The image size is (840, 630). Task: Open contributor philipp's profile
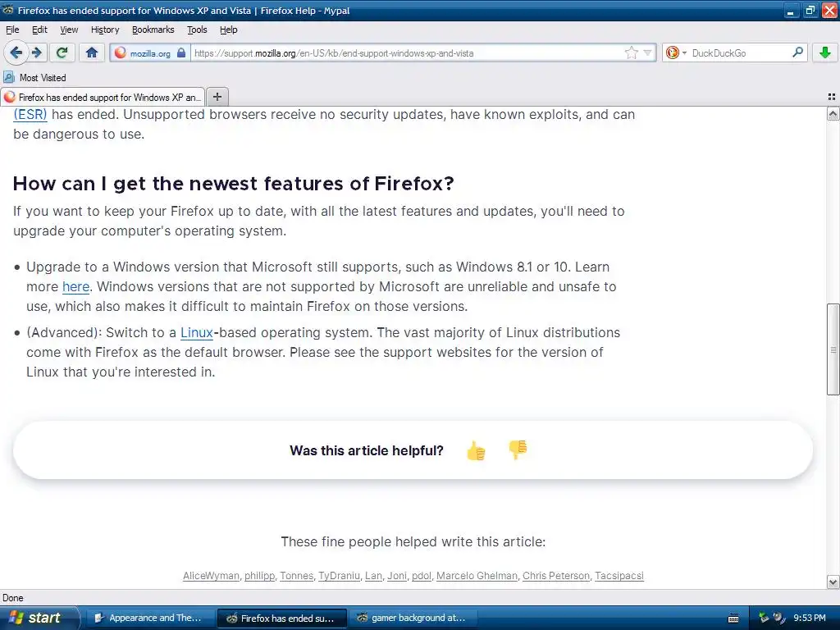pos(259,576)
